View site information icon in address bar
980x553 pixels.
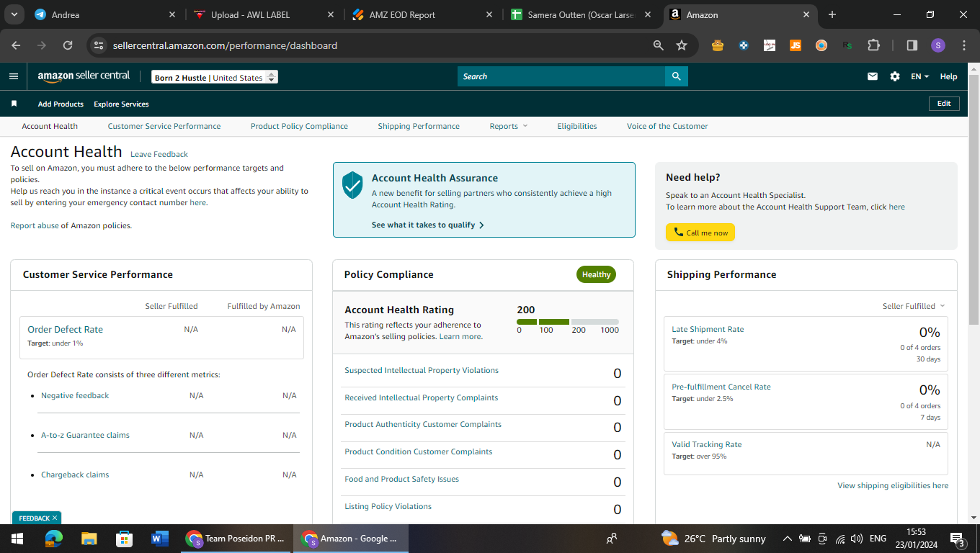(x=99, y=45)
